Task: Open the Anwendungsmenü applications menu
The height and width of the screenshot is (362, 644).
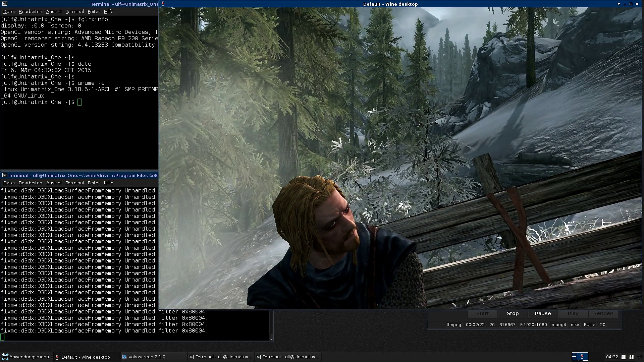Action: (x=25, y=357)
